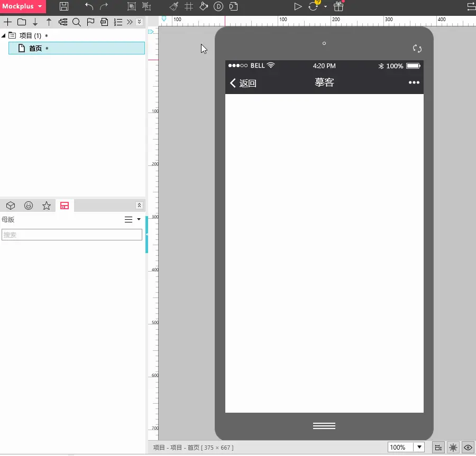Select the 首页 page

(77, 48)
